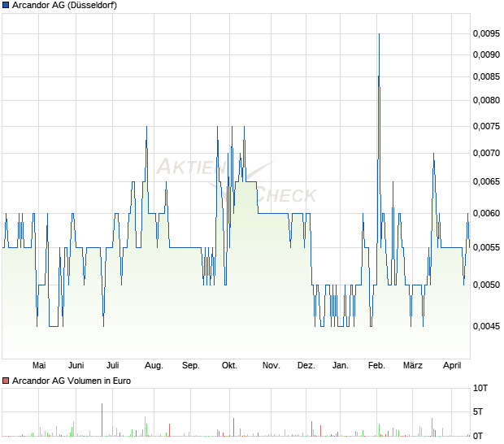Click the März month label

413,366
